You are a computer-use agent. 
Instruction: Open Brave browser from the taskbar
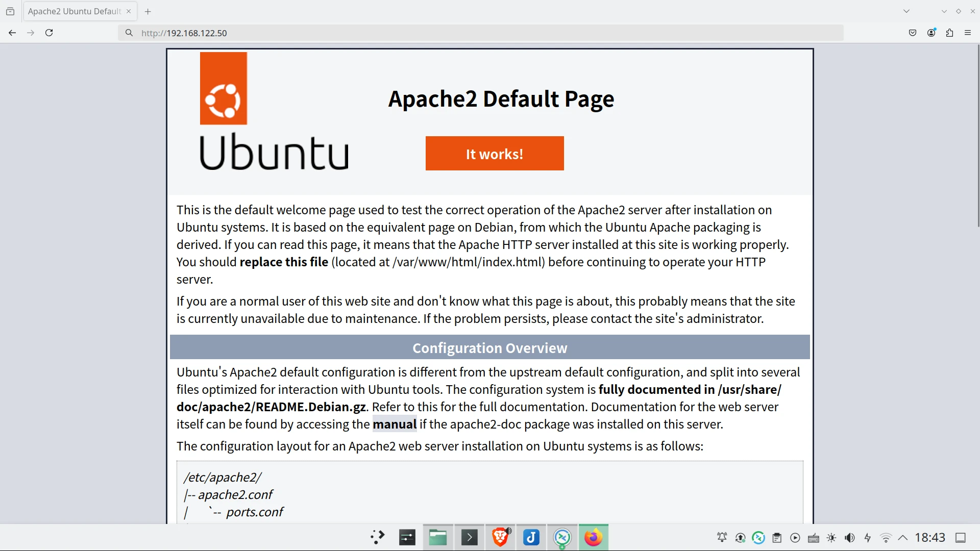coord(500,537)
